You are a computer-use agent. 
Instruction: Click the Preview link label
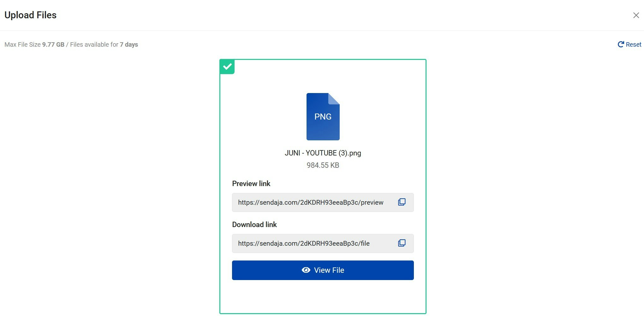click(x=251, y=184)
